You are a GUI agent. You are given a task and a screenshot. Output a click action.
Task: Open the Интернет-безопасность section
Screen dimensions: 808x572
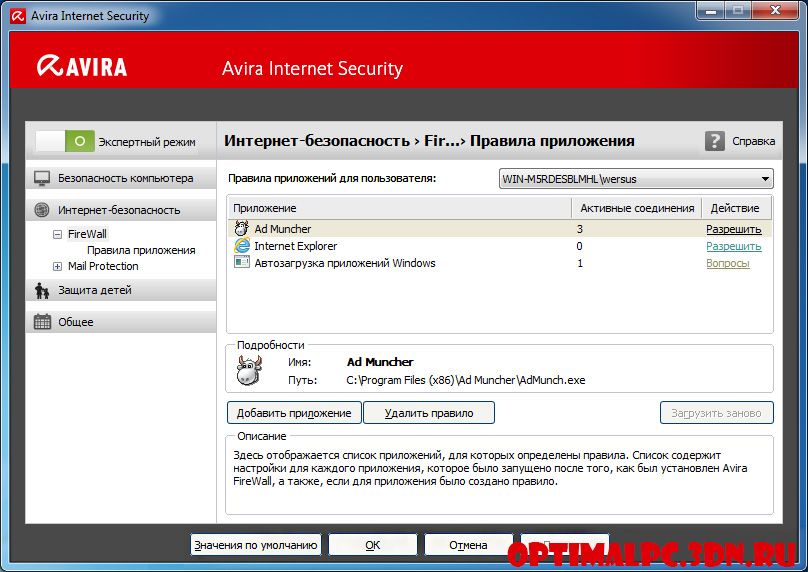[x=121, y=210]
